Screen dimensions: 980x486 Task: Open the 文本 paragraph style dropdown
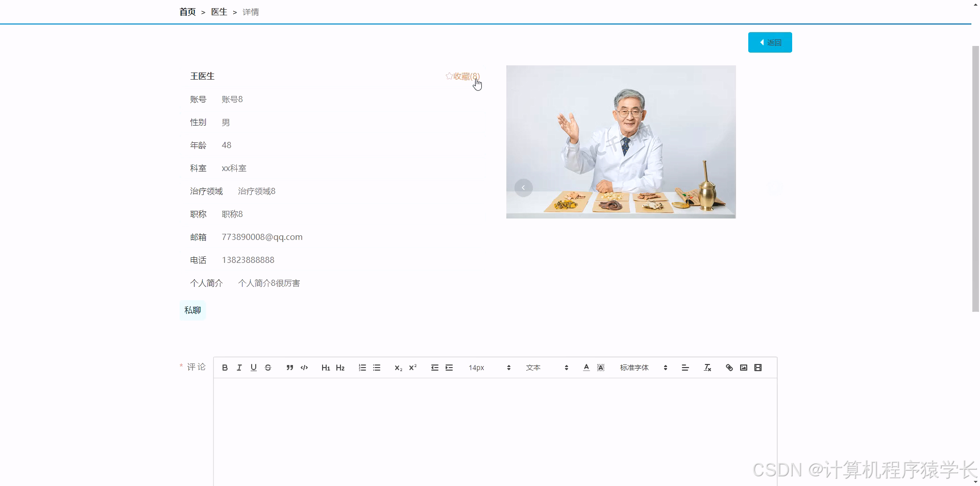point(541,367)
